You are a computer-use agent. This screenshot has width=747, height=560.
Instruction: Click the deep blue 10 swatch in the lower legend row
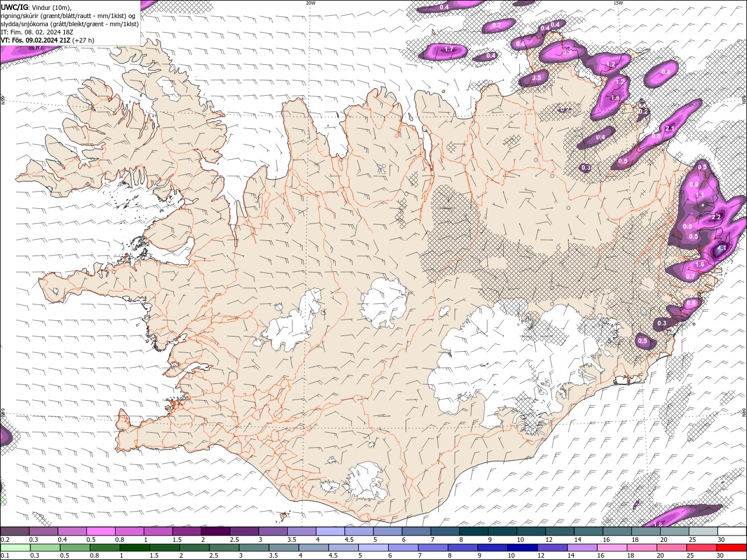pos(522,548)
